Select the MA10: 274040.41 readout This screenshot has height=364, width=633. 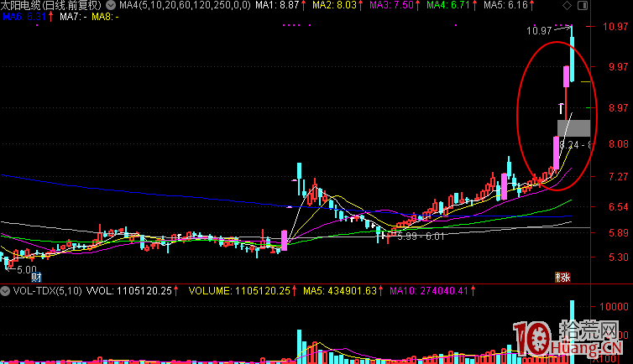pos(429,291)
